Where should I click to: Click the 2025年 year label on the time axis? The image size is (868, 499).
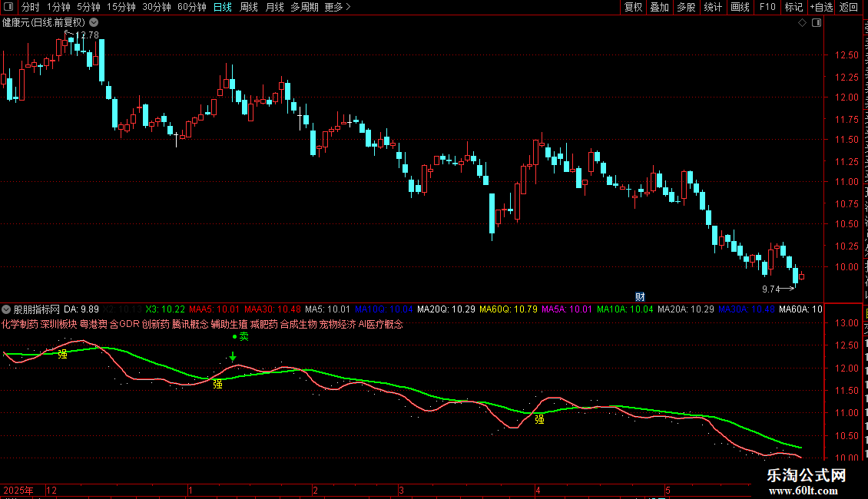(x=18, y=490)
